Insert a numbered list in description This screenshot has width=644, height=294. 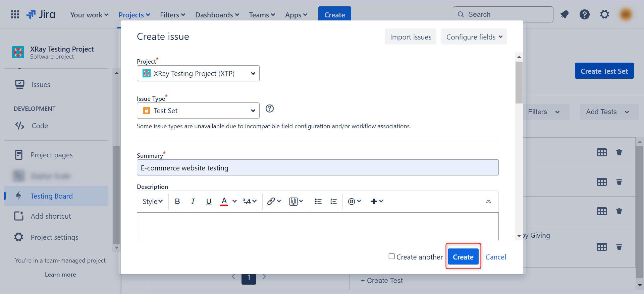[333, 201]
